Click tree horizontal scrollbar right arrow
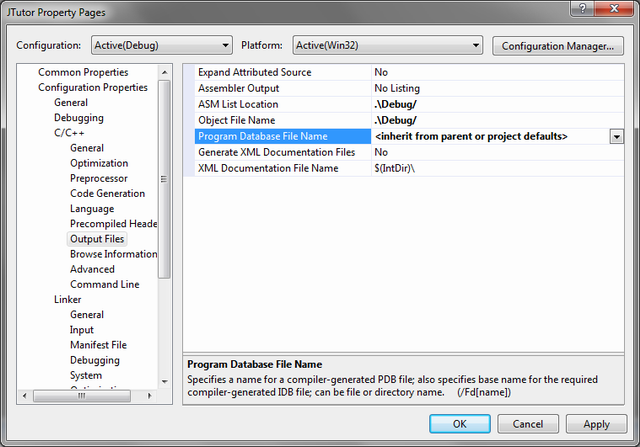Viewport: 640px width, 447px height. 149,396
